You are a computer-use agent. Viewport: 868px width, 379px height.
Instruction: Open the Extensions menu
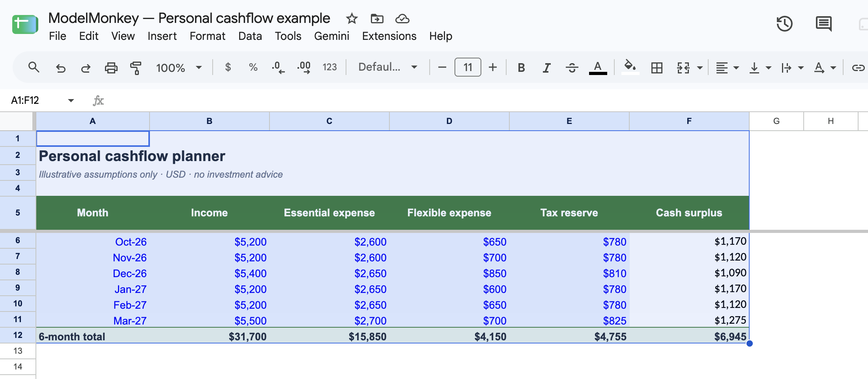pyautogui.click(x=389, y=36)
